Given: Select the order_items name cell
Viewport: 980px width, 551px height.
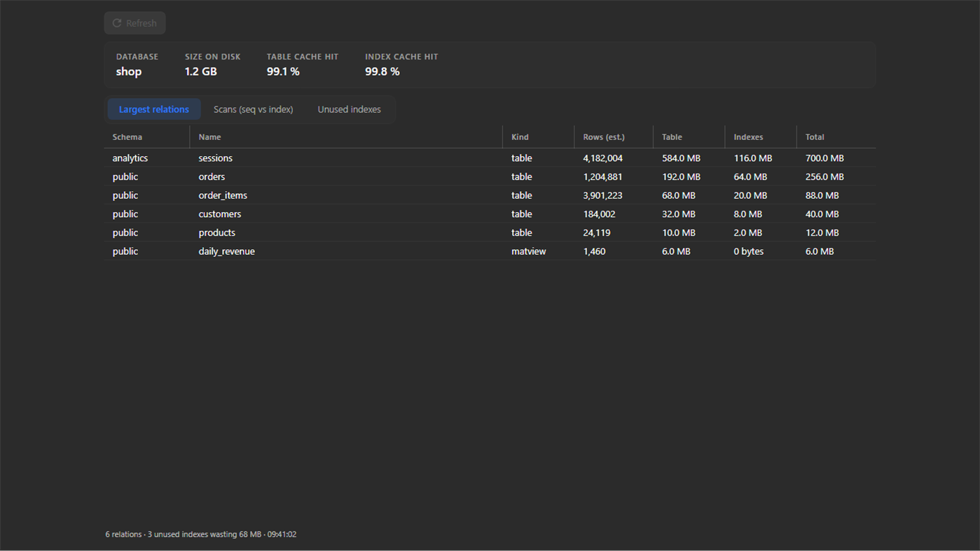Looking at the screenshot, I should pos(223,195).
